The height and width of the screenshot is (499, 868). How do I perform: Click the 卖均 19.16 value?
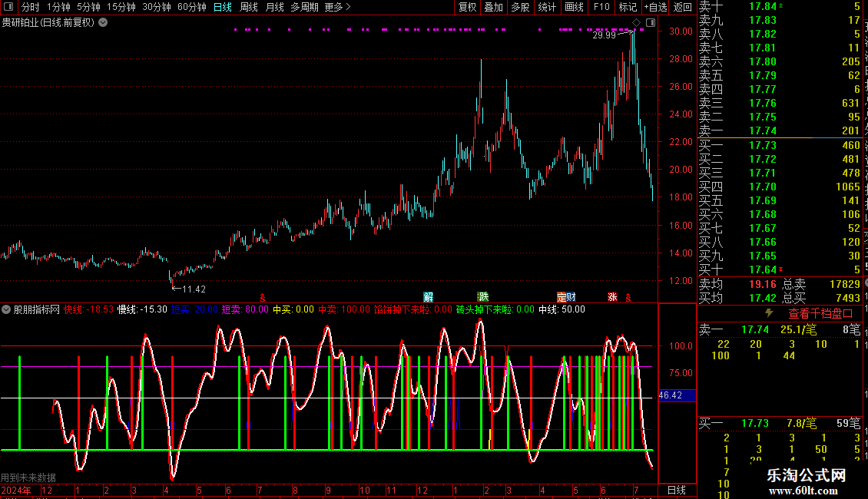tap(763, 284)
